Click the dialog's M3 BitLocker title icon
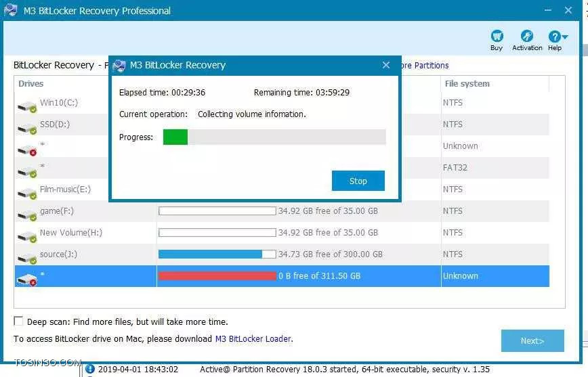588x377 pixels. 119,66
